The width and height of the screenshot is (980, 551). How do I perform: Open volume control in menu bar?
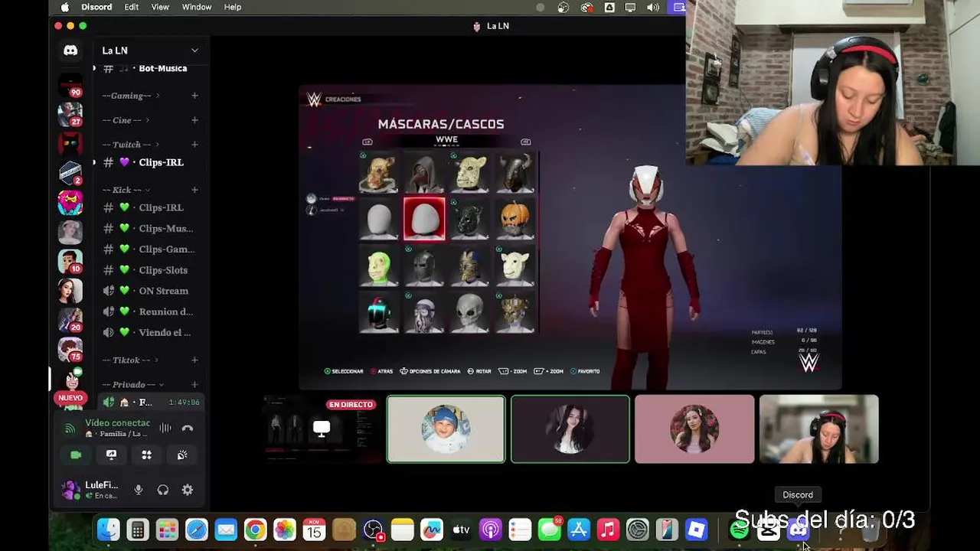653,7
